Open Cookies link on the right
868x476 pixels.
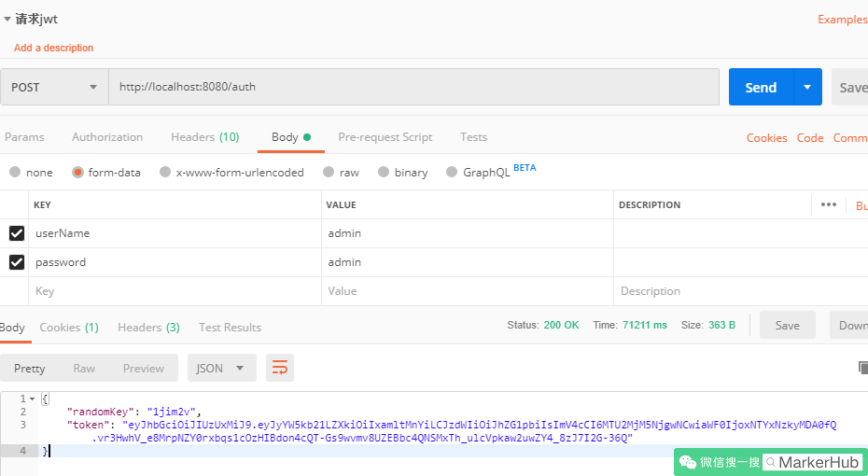point(766,138)
